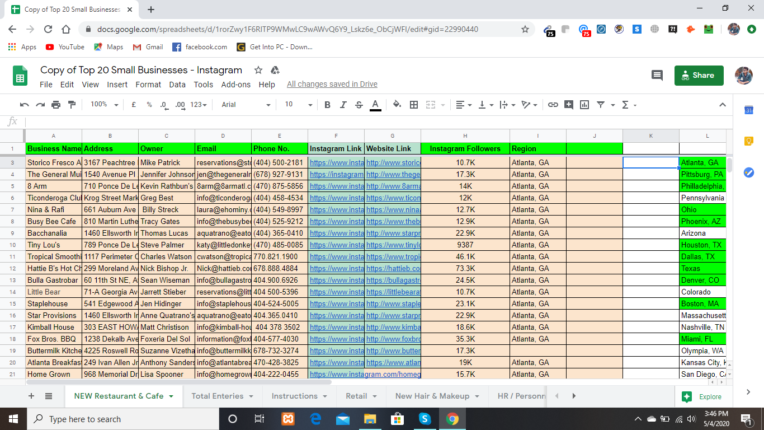Click 'All changes saved in Drive' link

(332, 84)
